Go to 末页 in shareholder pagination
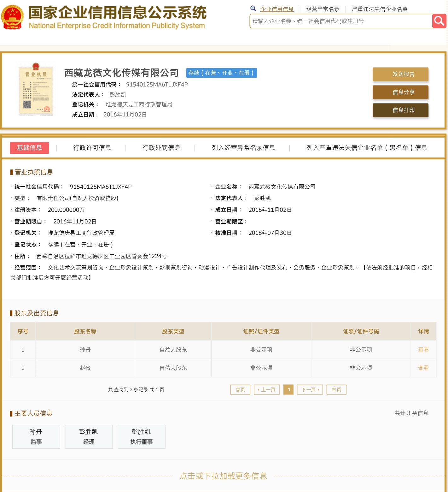Screen dimensions: 448x492 pos(336,389)
